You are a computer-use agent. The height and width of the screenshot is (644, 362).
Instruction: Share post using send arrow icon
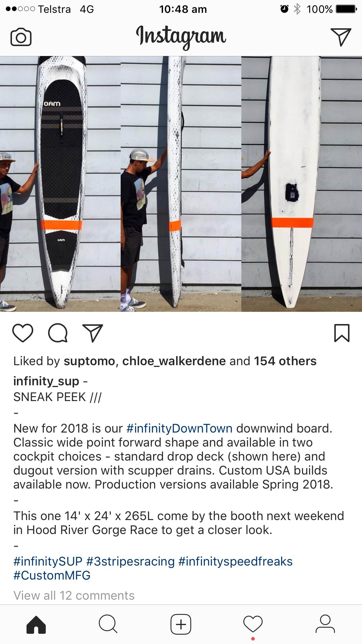click(93, 333)
